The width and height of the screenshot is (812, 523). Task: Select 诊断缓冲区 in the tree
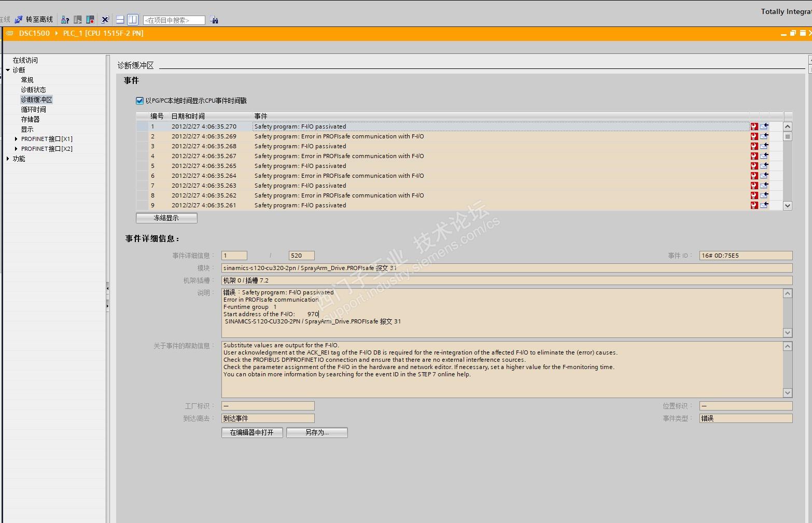[36, 100]
